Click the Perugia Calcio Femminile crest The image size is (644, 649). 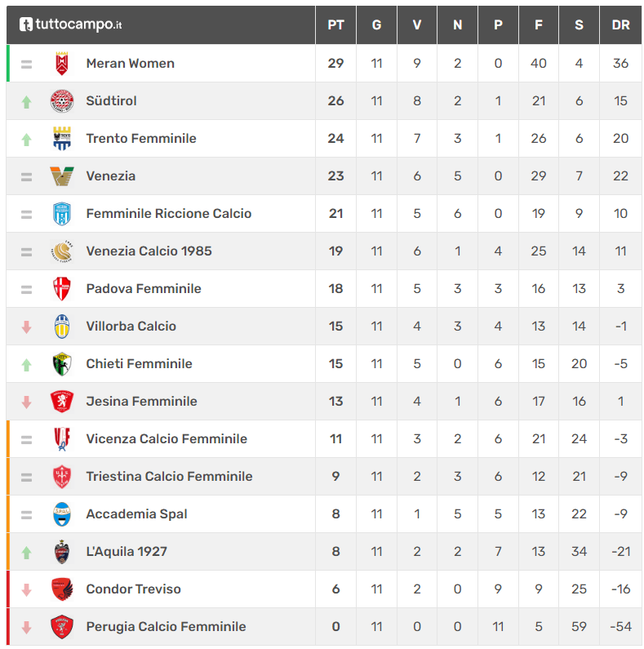coord(62,627)
